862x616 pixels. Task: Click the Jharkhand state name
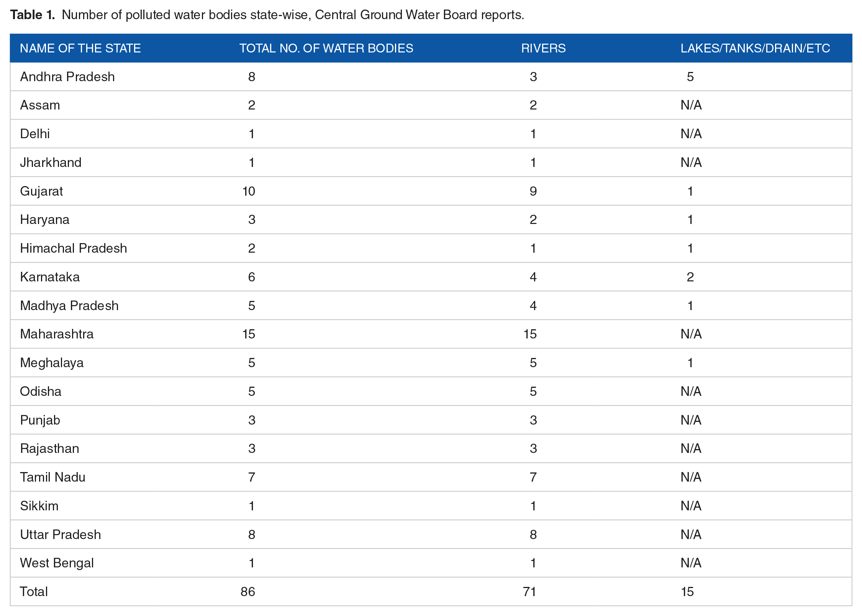(51, 163)
